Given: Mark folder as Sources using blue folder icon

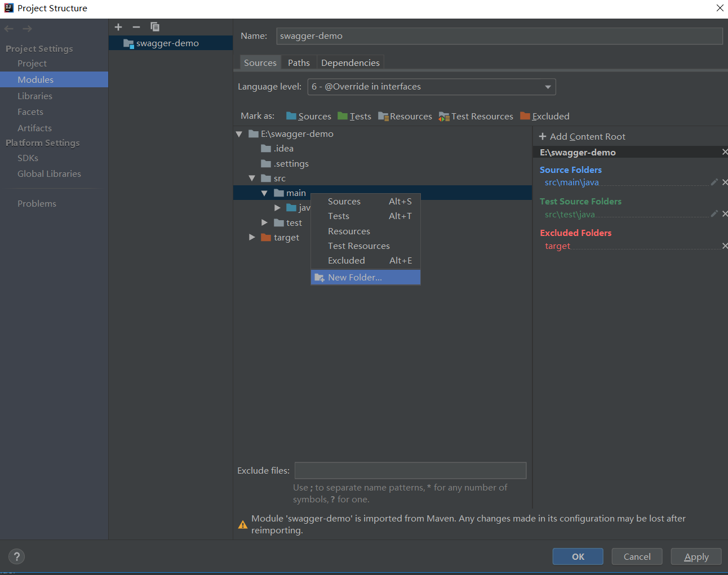Looking at the screenshot, I should click(292, 116).
